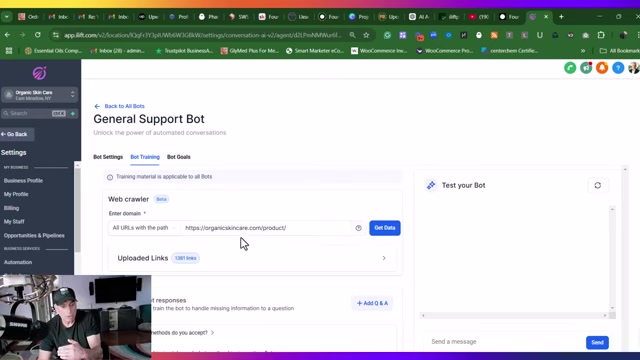Click the Get Data button
Viewport: 640px width, 360px height.
coord(385,228)
